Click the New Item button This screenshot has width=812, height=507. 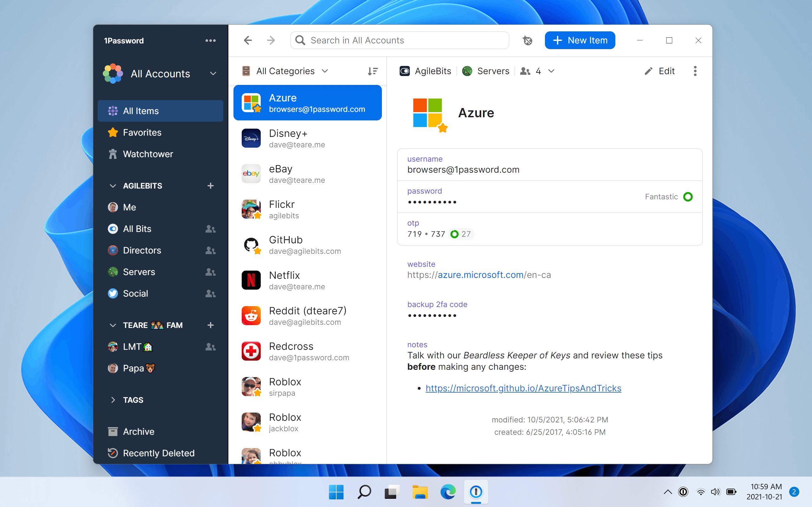(x=580, y=40)
